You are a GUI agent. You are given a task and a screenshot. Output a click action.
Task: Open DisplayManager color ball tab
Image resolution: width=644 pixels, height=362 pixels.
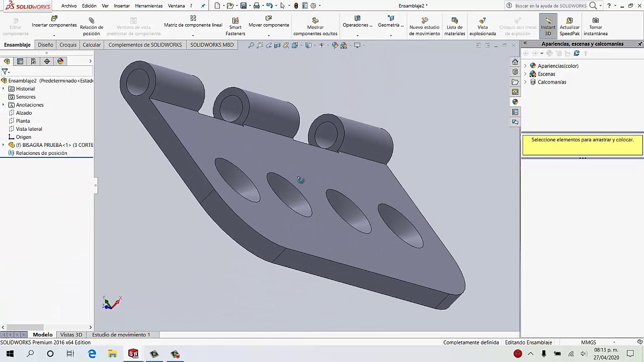(x=60, y=61)
